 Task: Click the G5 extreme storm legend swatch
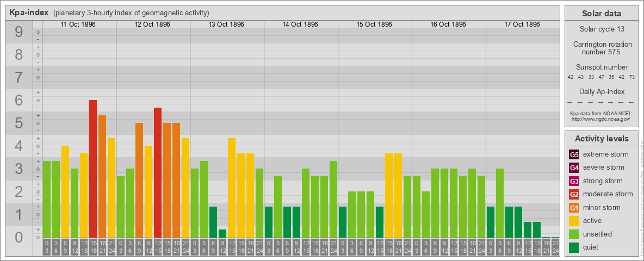coord(574,155)
